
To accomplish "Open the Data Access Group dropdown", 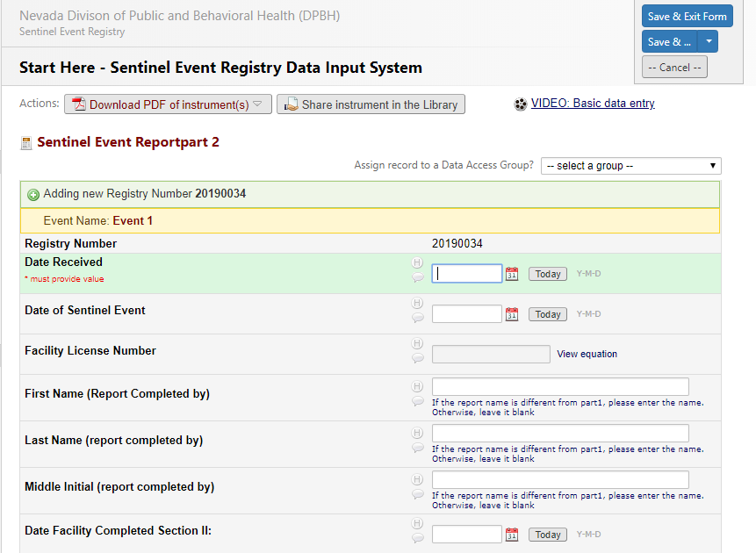I will point(630,166).
